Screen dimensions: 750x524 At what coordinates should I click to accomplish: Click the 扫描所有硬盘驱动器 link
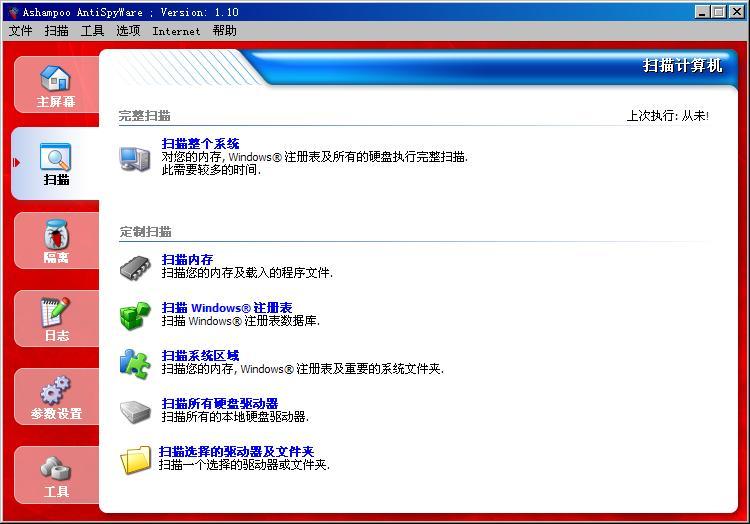pyautogui.click(x=220, y=403)
